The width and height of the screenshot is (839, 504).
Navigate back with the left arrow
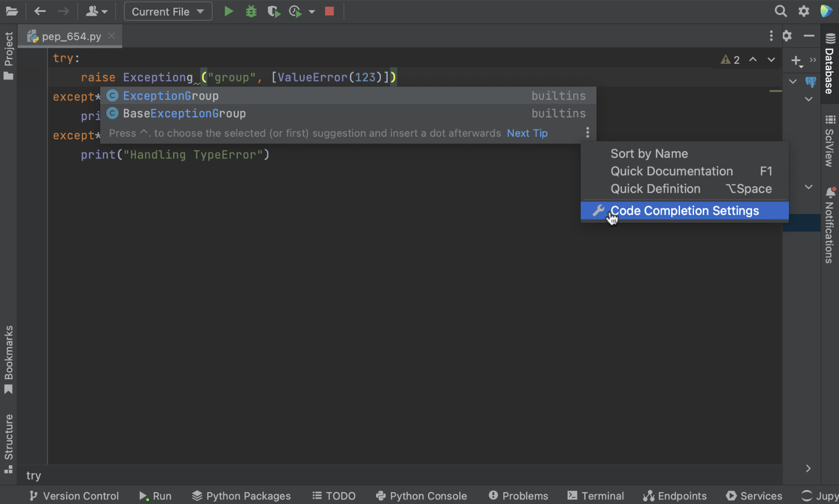click(40, 11)
